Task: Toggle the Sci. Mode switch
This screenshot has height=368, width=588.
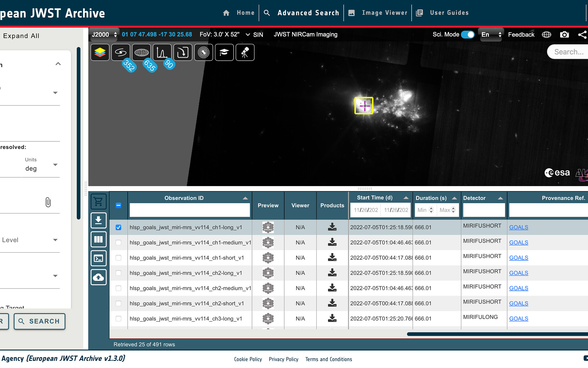Action: [x=467, y=35]
